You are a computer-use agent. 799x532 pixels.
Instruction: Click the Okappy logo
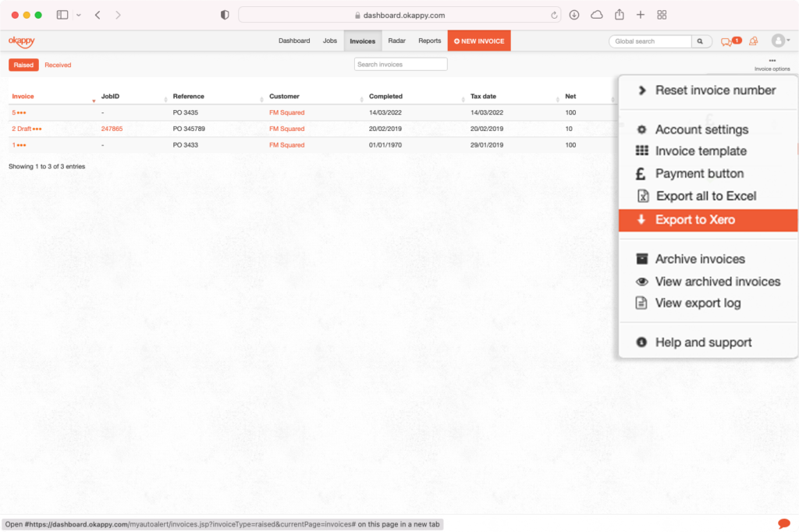[21, 41]
